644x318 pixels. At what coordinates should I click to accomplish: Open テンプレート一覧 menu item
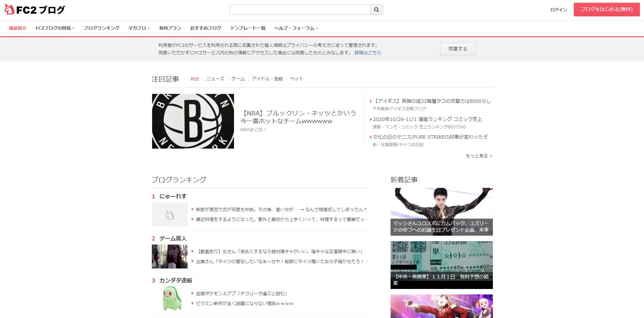[248, 28]
